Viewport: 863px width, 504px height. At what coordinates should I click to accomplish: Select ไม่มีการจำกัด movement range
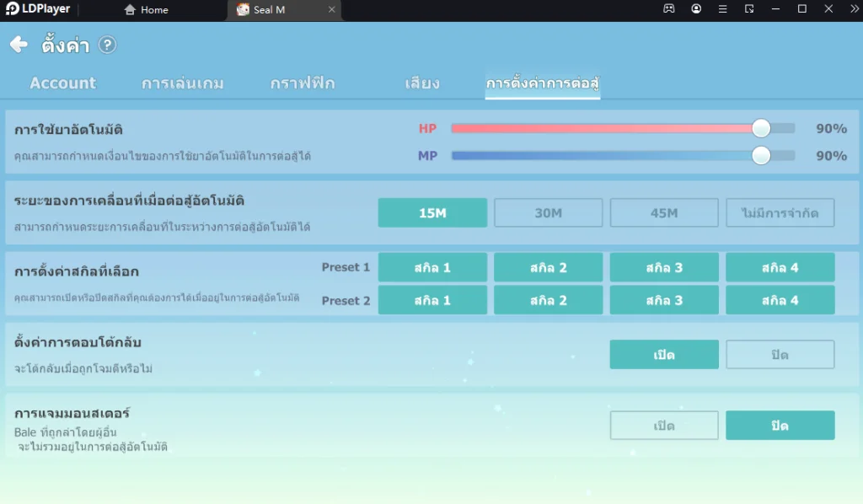780,213
